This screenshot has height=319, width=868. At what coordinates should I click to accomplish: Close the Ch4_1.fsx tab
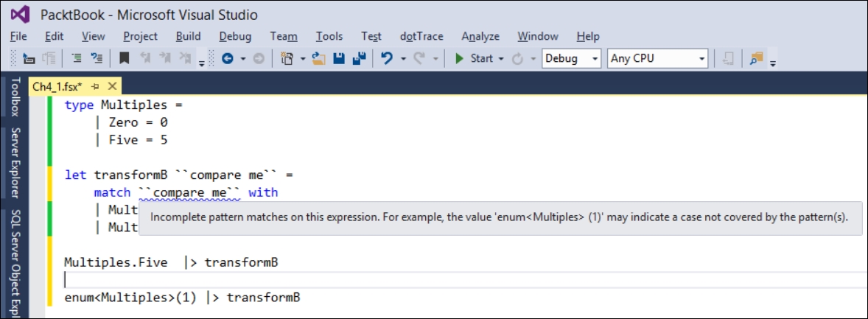point(112,86)
